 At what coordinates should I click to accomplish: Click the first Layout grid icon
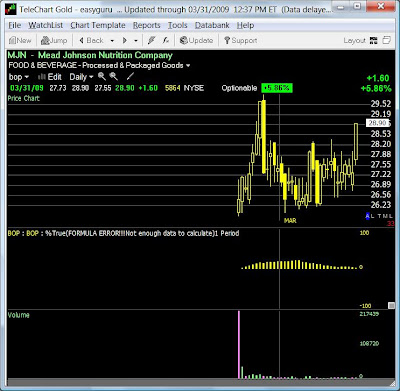click(374, 41)
